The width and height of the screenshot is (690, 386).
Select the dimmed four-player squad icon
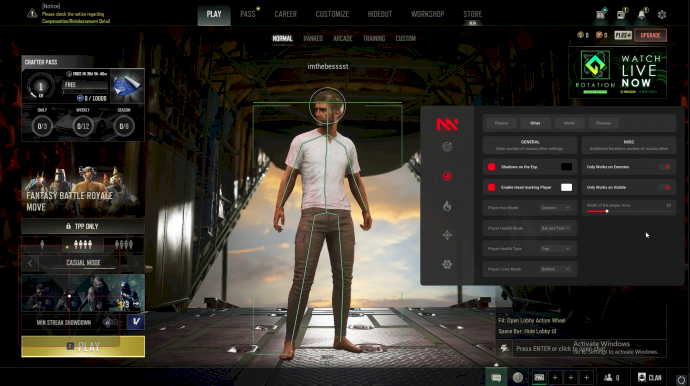tap(124, 244)
